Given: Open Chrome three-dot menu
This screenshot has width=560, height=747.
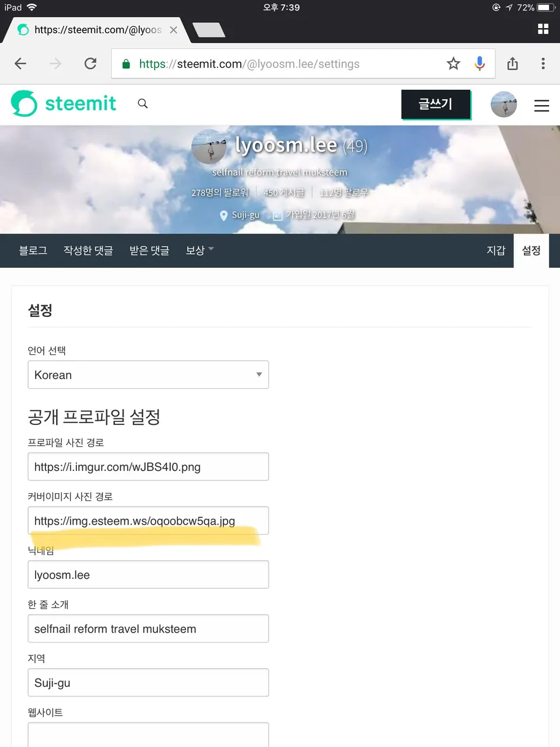Looking at the screenshot, I should (x=543, y=64).
